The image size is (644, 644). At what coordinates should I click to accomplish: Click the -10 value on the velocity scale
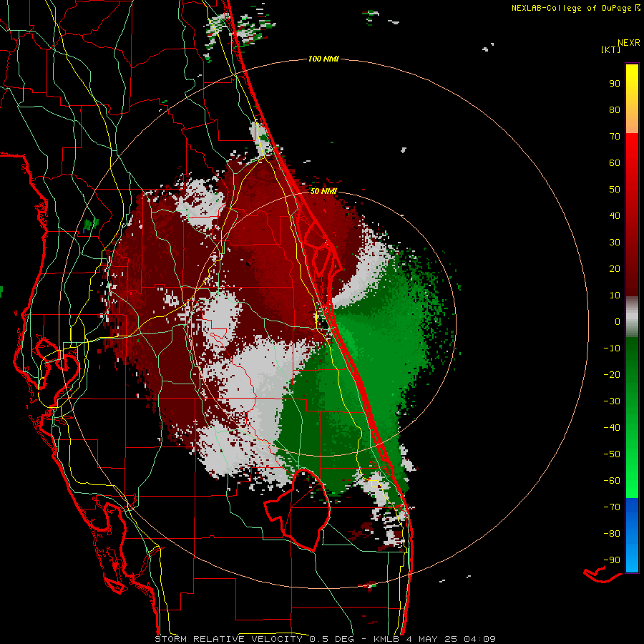click(x=612, y=348)
